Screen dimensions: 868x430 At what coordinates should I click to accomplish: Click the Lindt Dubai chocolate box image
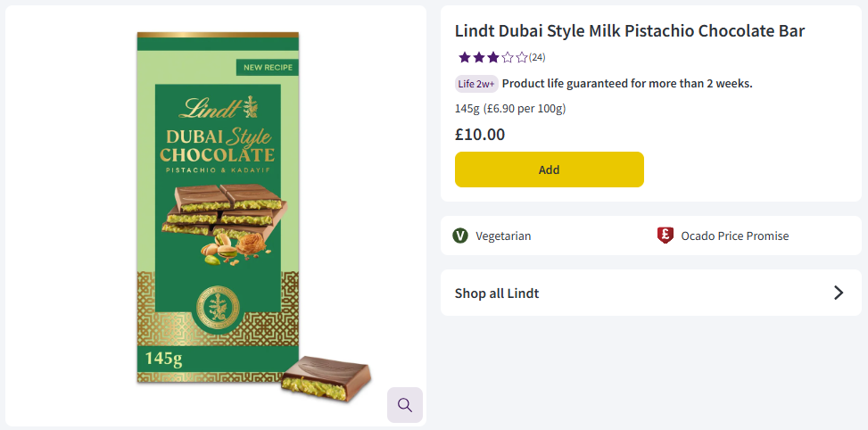pyautogui.click(x=218, y=207)
